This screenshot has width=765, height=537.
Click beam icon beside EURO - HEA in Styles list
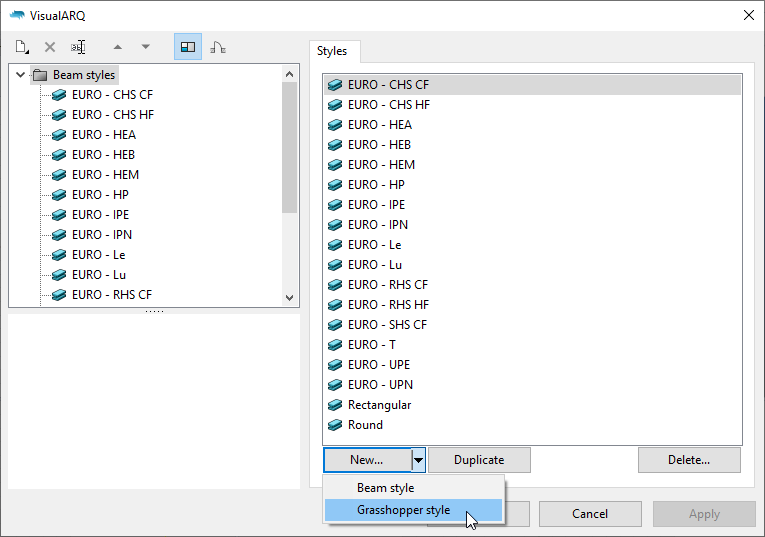[335, 125]
